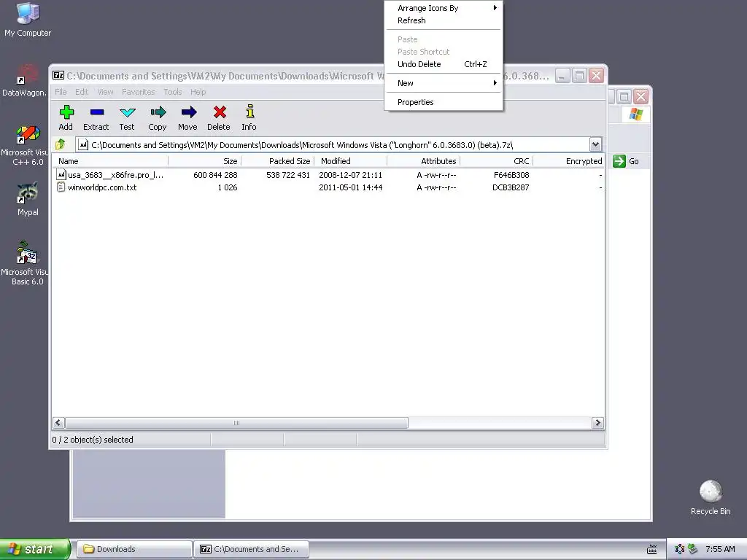Click into the archive path field
The height and width of the screenshot is (560, 747).
(332, 145)
